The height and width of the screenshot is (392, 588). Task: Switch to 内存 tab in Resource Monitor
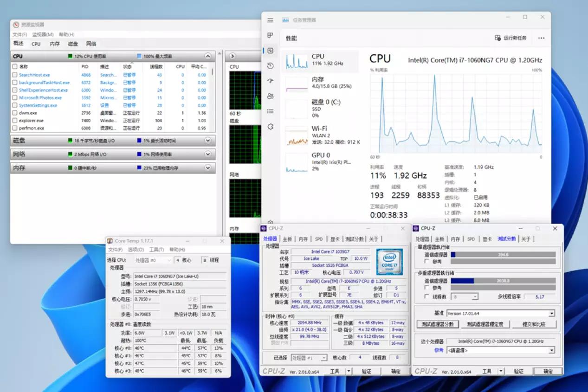(55, 44)
